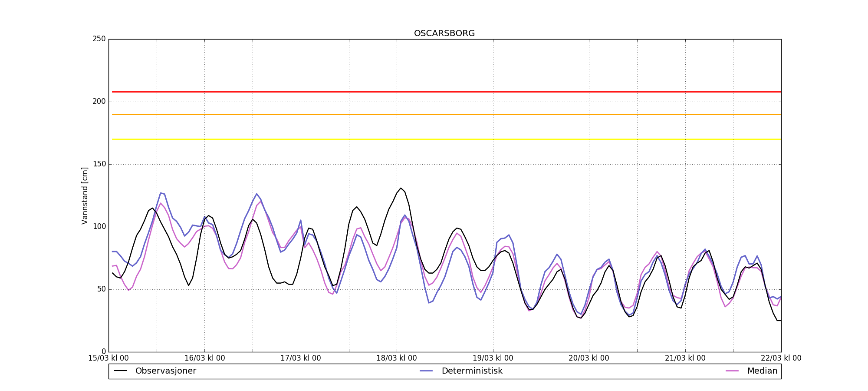Click the OSCARSBORG chart title

(444, 33)
